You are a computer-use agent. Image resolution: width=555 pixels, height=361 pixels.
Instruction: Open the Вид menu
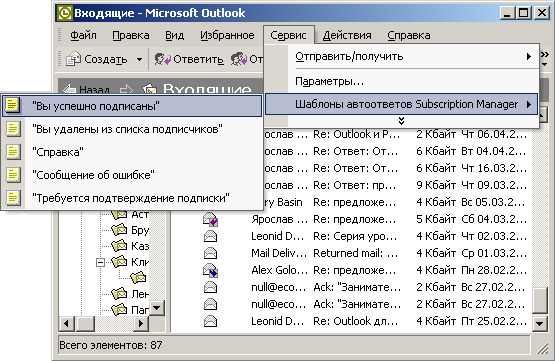[x=174, y=35]
